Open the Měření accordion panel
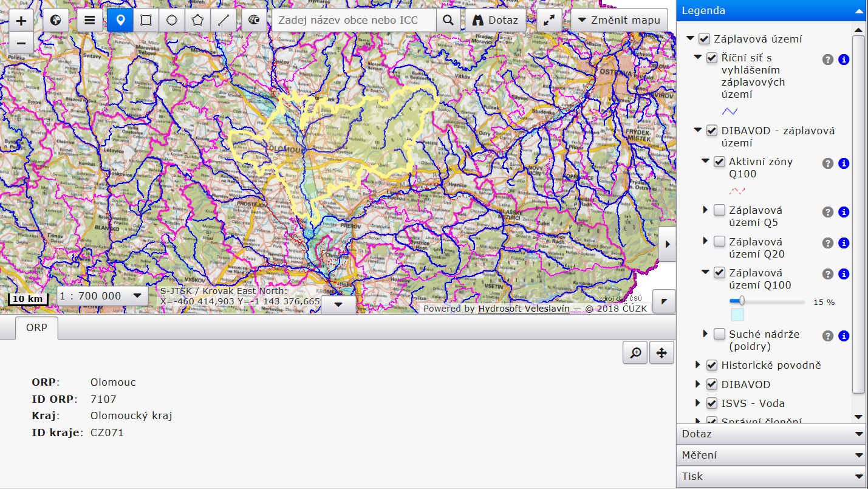868x489 pixels. pos(771,455)
